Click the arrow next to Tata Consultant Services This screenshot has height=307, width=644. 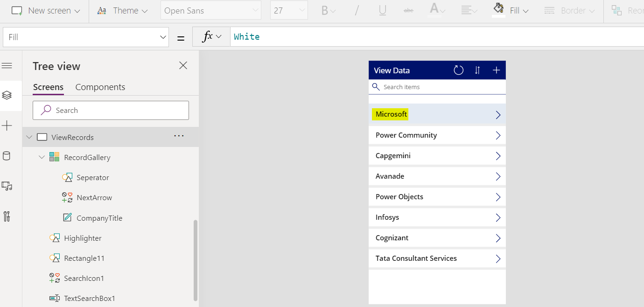coord(498,258)
